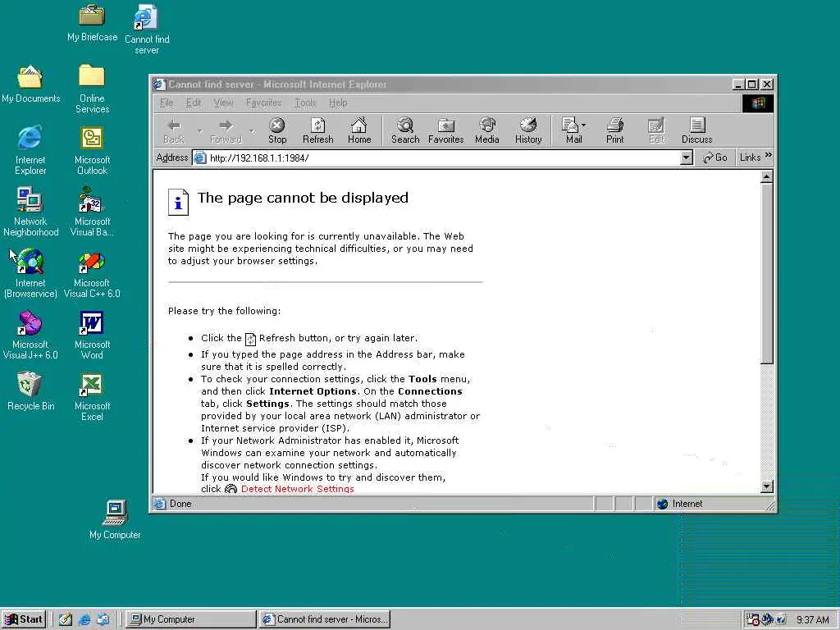Go to Home page via toolbar

tap(359, 130)
